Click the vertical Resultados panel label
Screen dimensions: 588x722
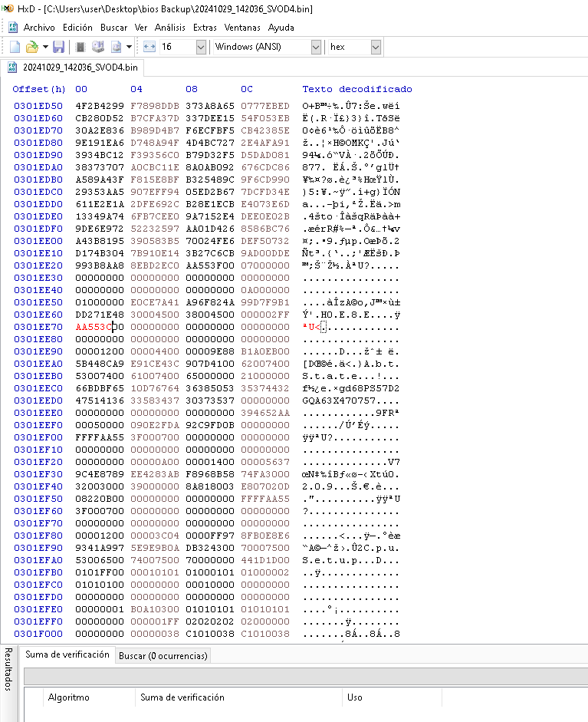pyautogui.click(x=8, y=669)
